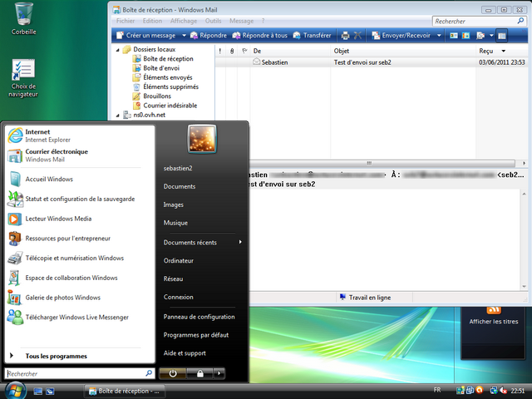
Task: Select Boîte d'envoi folder
Action: [x=156, y=68]
